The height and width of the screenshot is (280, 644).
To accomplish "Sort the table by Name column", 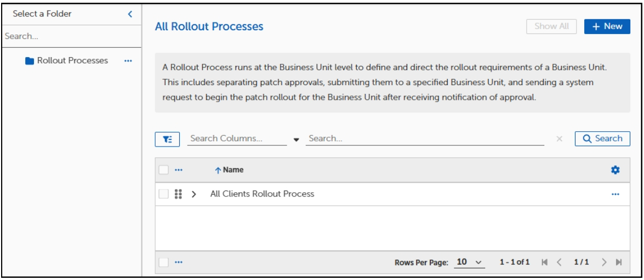I will pos(232,170).
